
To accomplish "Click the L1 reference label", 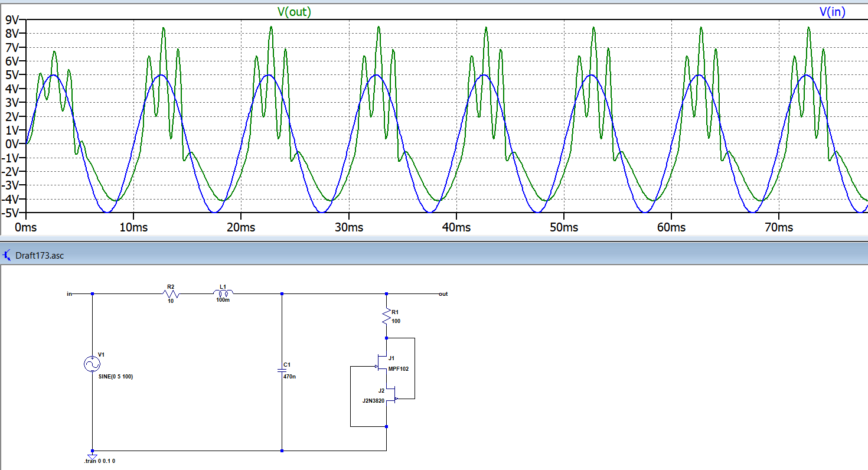I will point(223,286).
